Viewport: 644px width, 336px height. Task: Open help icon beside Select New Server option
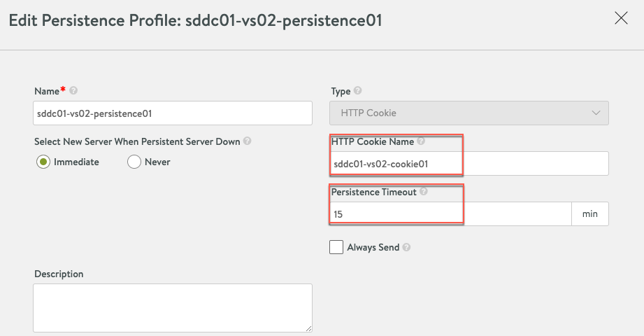point(248,141)
